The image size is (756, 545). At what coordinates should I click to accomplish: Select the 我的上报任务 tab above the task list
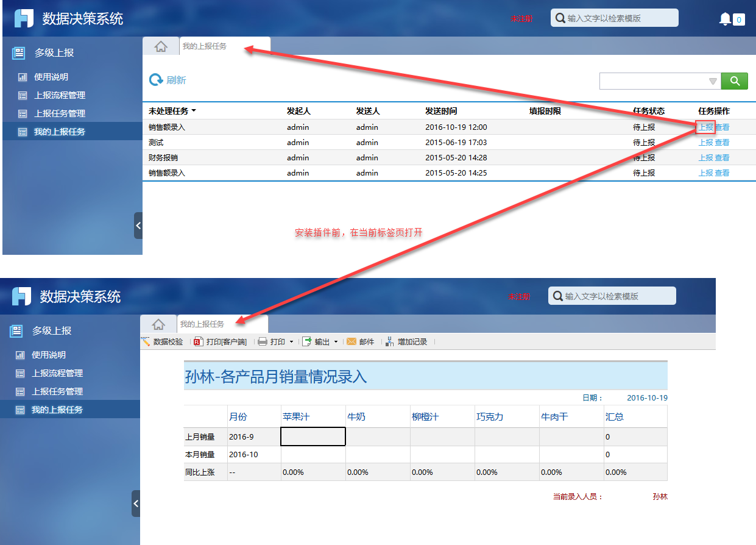point(225,46)
